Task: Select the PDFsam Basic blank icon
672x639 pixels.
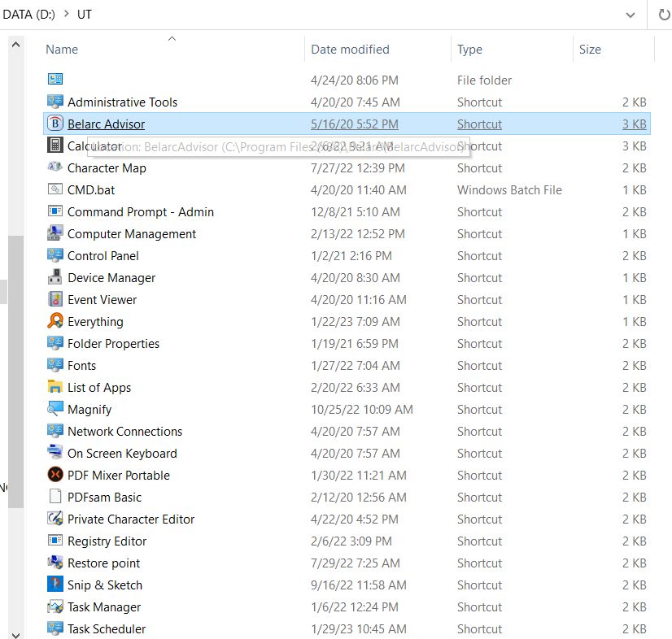Action: 55,497
